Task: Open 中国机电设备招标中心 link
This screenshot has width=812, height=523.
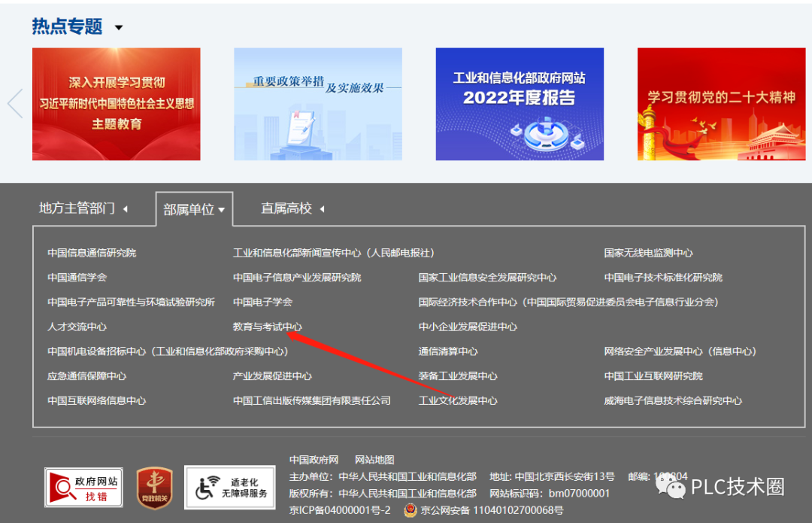Action: tap(168, 351)
